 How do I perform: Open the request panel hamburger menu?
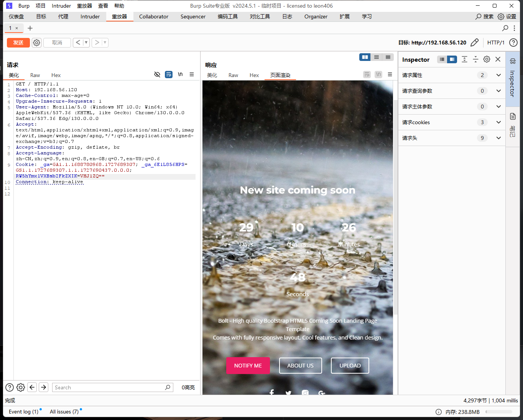192,74
